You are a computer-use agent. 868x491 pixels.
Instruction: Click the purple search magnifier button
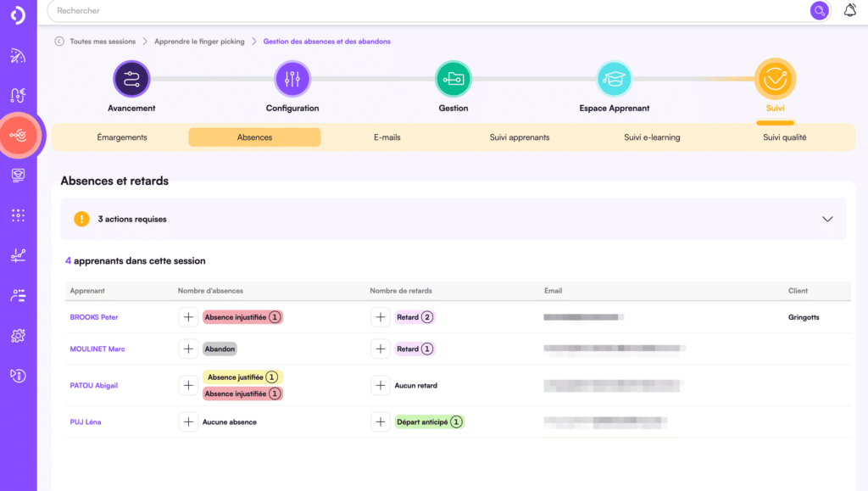(819, 11)
